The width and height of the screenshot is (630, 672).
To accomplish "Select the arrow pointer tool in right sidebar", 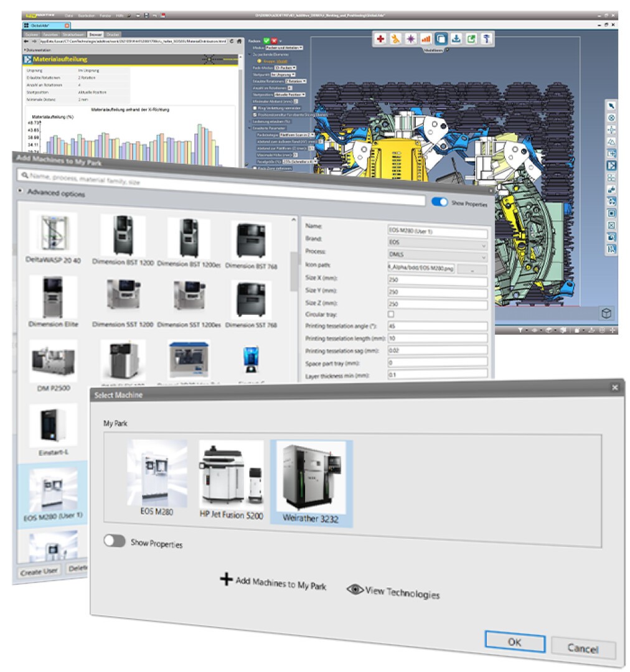I will (611, 106).
